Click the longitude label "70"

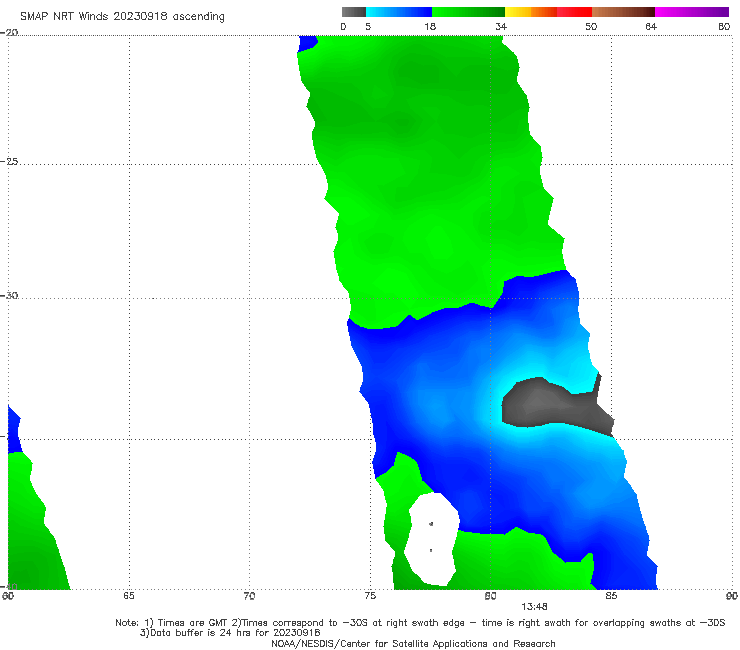tap(249, 596)
